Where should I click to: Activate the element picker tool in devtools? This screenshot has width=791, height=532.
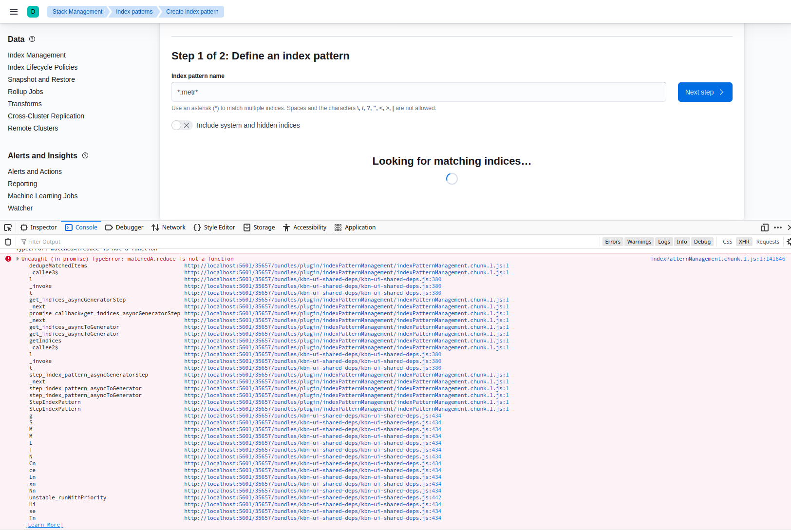8,228
